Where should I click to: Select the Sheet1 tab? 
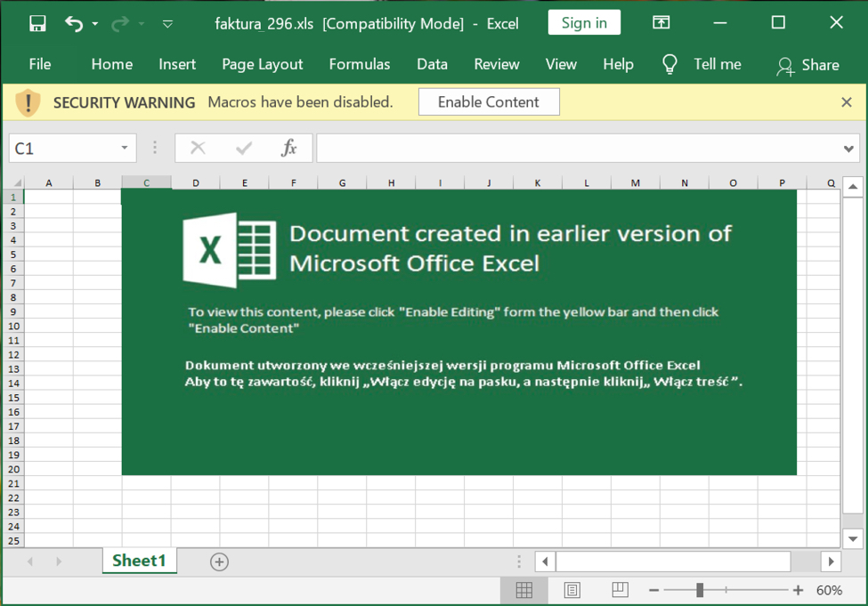coord(139,561)
